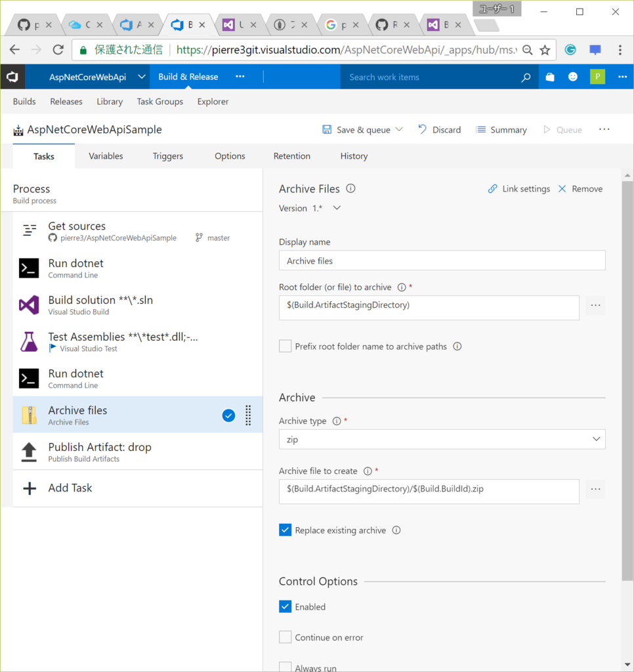This screenshot has width=634, height=672.
Task: Click Link settings
Action: pyautogui.click(x=518, y=189)
